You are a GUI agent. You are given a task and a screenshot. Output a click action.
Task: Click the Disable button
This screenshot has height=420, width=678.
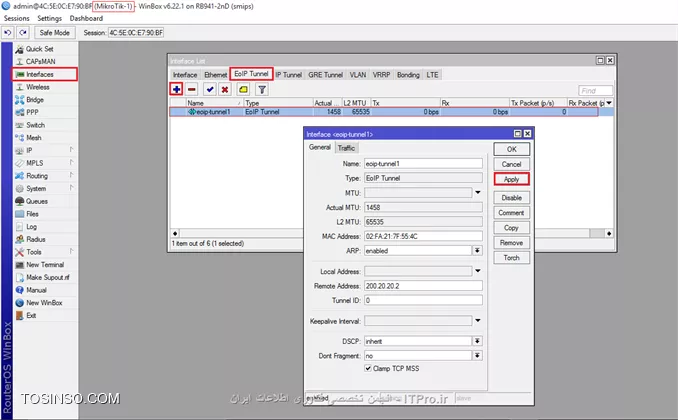coord(512,198)
